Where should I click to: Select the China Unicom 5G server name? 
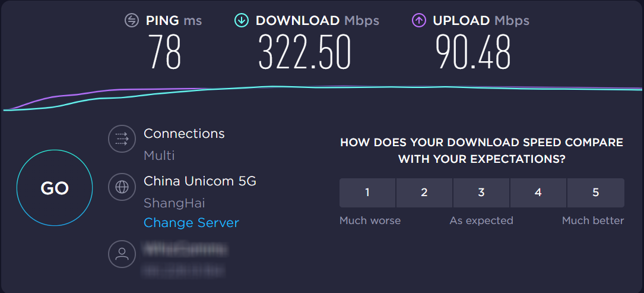(200, 181)
